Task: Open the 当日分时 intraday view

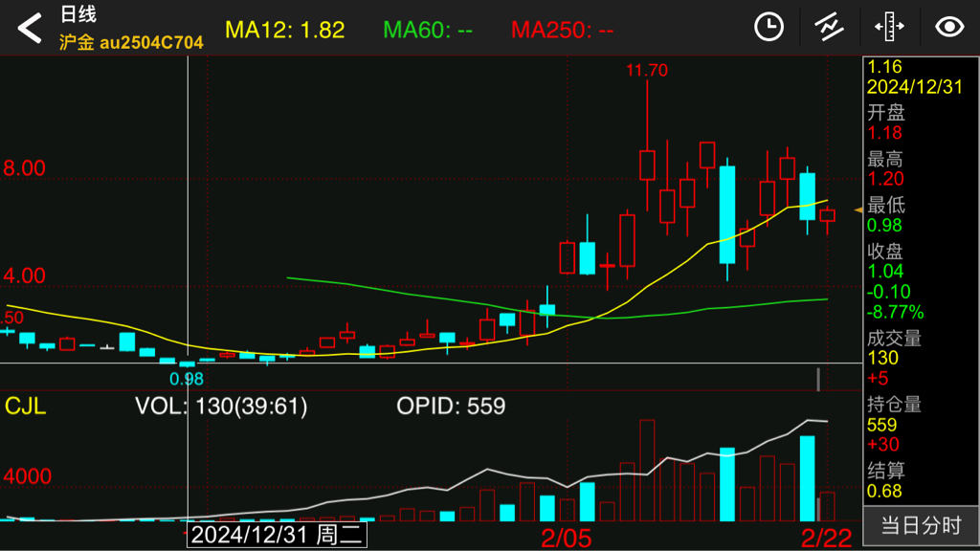Action: (x=920, y=524)
